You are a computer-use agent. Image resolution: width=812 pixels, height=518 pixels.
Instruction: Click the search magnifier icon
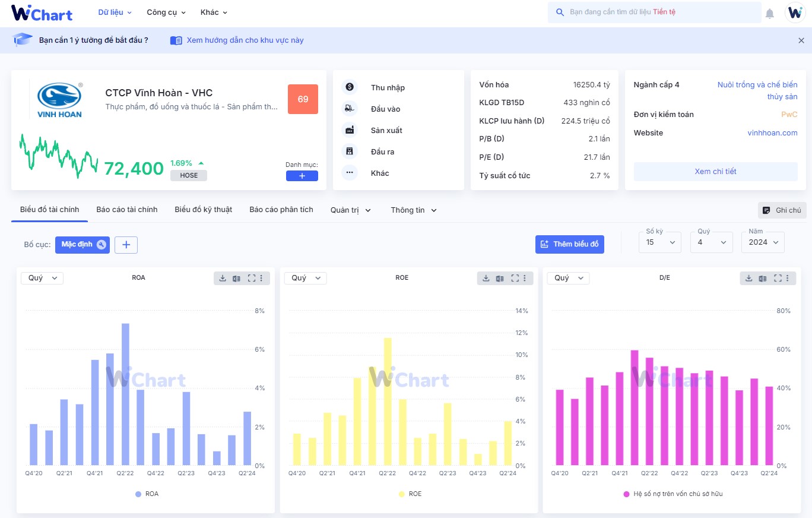(560, 12)
